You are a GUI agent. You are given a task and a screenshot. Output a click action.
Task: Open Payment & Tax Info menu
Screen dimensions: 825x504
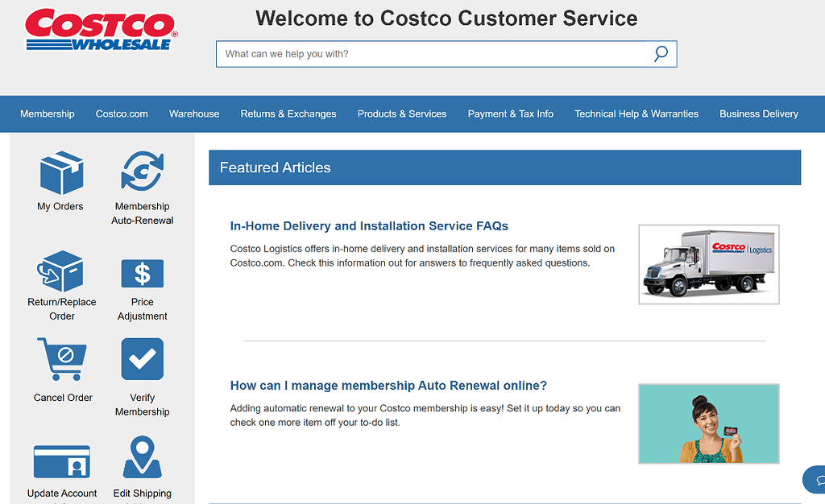coord(510,114)
